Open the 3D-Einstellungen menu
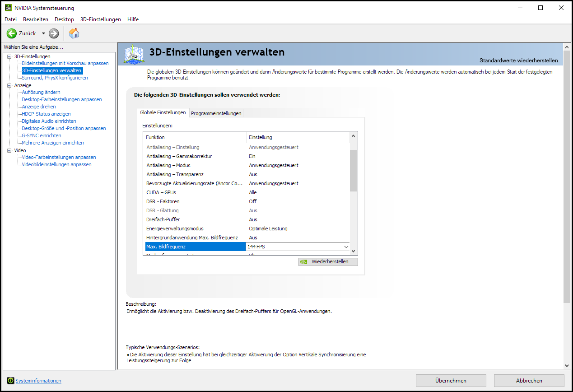The height and width of the screenshot is (392, 573). (101, 19)
